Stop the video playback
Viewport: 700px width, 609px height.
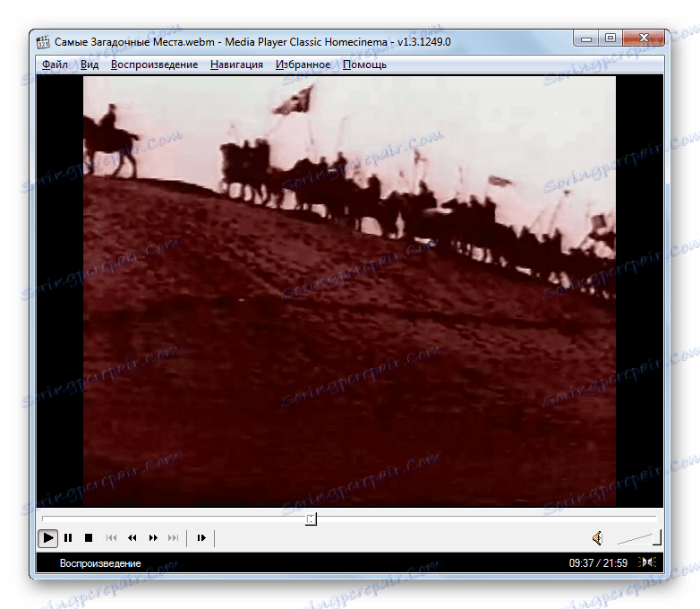[89, 537]
